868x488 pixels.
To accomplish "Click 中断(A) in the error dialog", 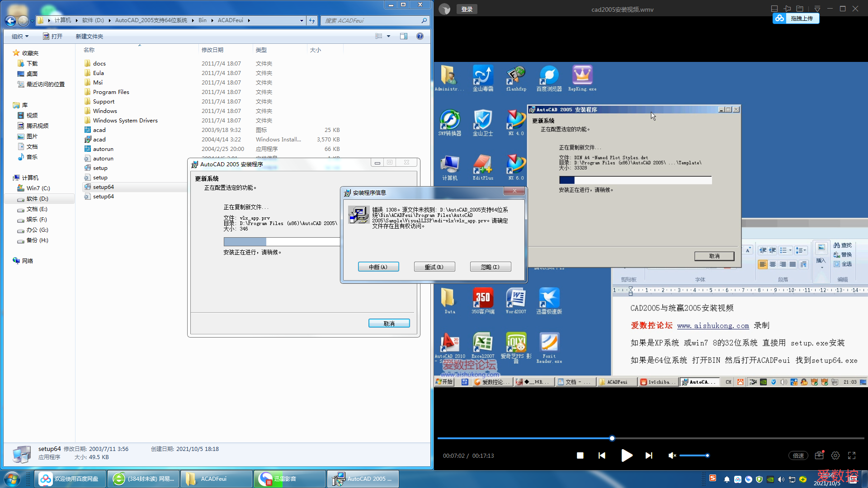I will pyautogui.click(x=378, y=267).
